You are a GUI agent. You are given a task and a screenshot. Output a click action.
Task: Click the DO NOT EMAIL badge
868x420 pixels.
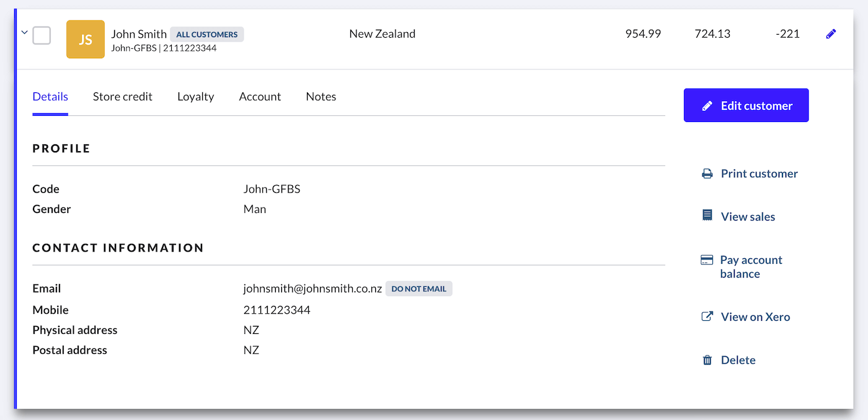(x=418, y=289)
